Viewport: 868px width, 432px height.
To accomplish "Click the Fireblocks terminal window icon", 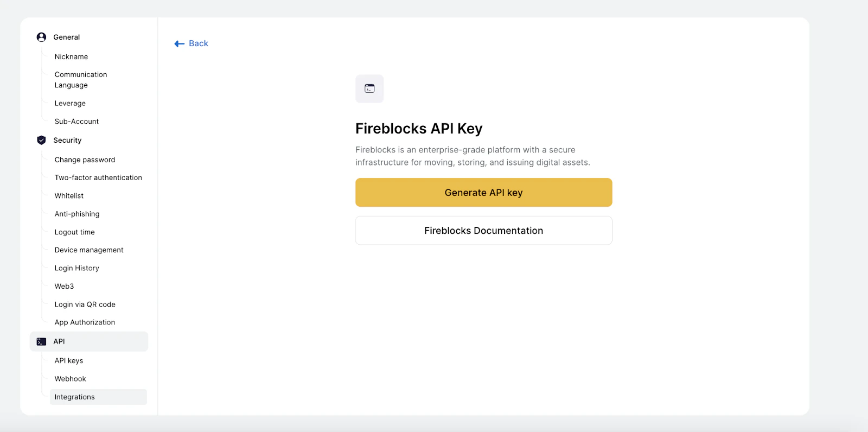I will [369, 88].
